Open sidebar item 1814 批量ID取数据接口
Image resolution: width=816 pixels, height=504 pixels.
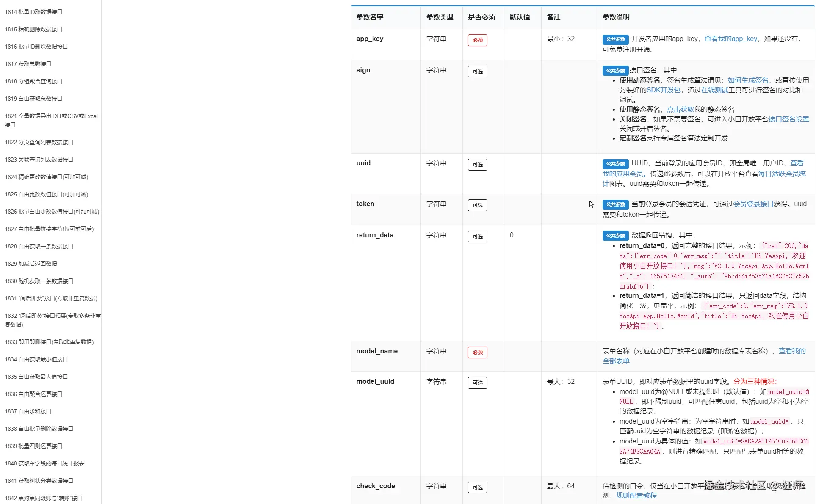pos(33,12)
